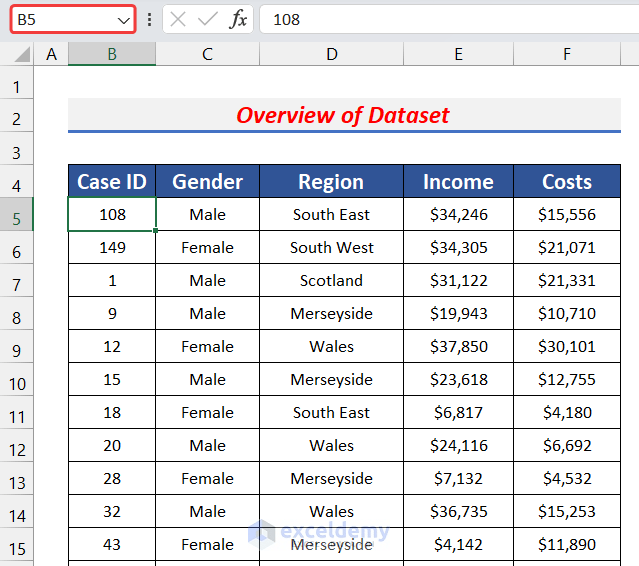Click the Select All corner triangle
This screenshot has height=566, width=639.
pyautogui.click(x=22, y=54)
